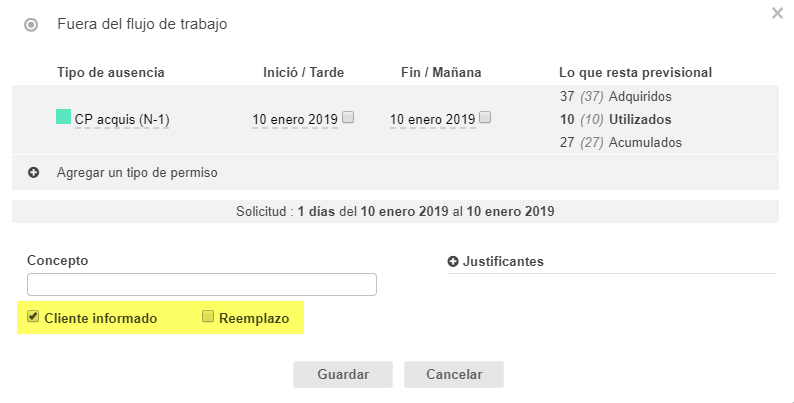Uncheck the Cliente informado checkbox
Image resolution: width=794 pixels, height=403 pixels.
coord(34,317)
